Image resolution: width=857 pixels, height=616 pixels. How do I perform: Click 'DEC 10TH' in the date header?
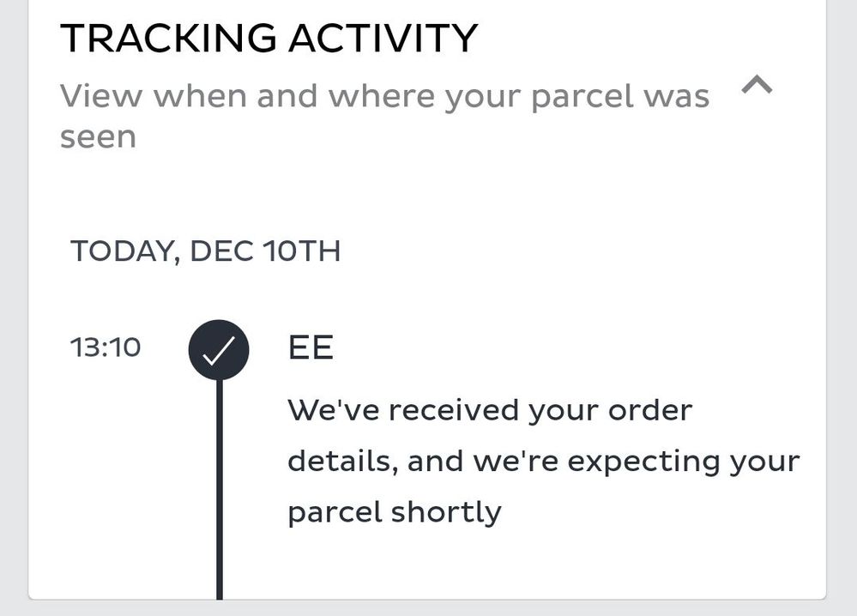(265, 251)
